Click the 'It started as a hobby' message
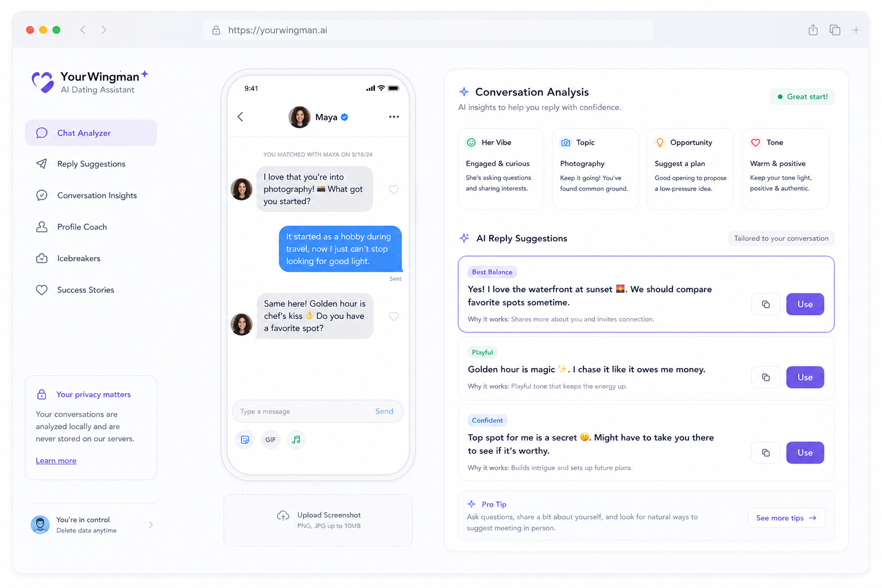 tap(340, 249)
